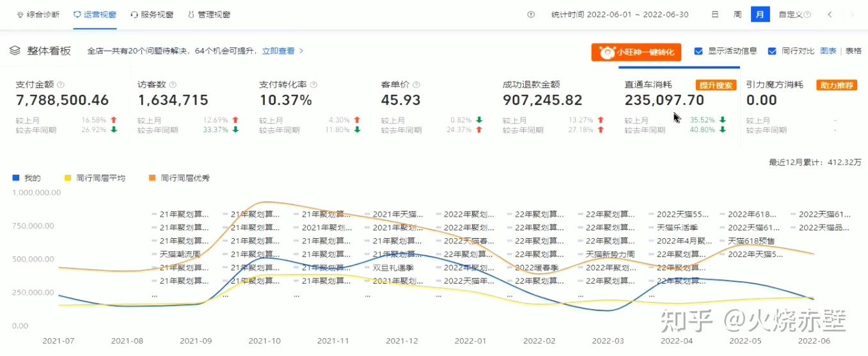Open the 管理视窗 tab
The height and width of the screenshot is (356, 868).
[x=209, y=14]
